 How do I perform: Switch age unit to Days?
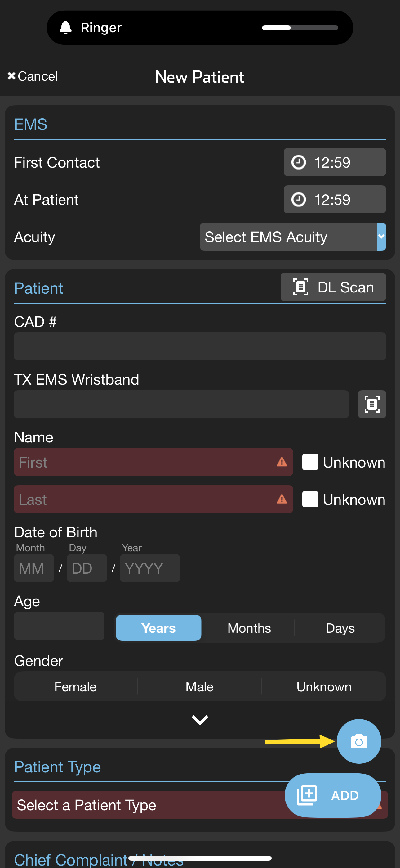[340, 628]
